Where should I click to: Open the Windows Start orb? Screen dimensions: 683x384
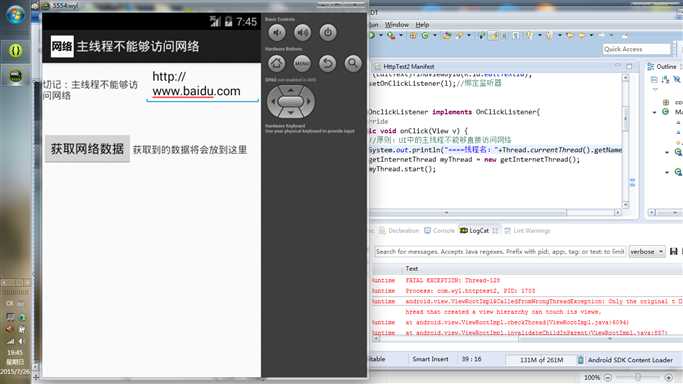point(15,15)
